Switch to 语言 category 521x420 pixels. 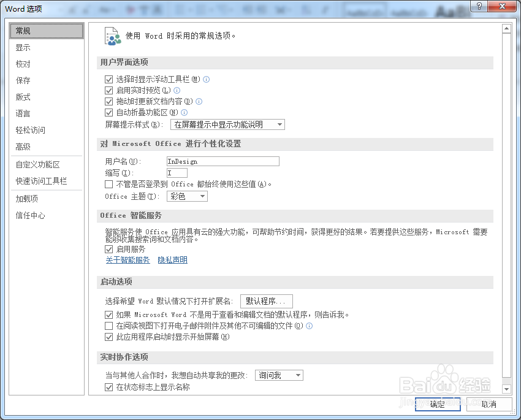pyautogui.click(x=47, y=113)
